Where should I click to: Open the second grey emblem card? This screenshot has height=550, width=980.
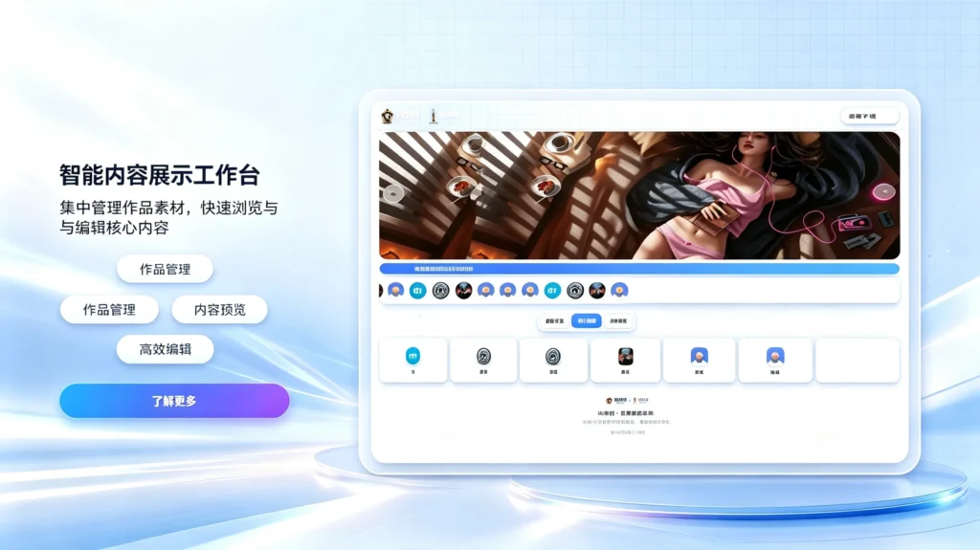(553, 360)
